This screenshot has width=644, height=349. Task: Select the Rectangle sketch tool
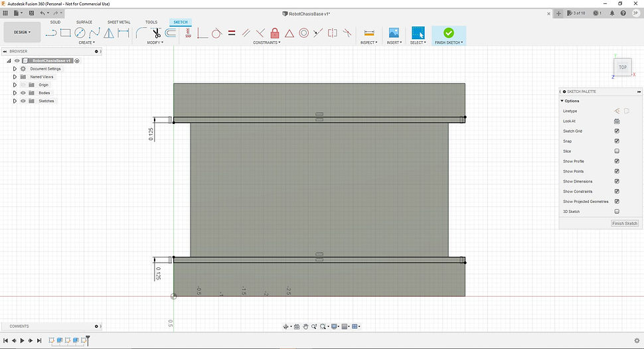tap(65, 33)
